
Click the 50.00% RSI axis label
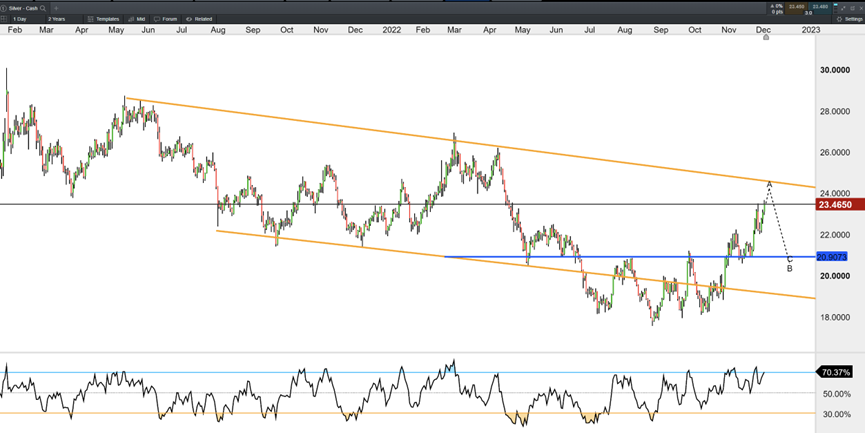pos(836,394)
